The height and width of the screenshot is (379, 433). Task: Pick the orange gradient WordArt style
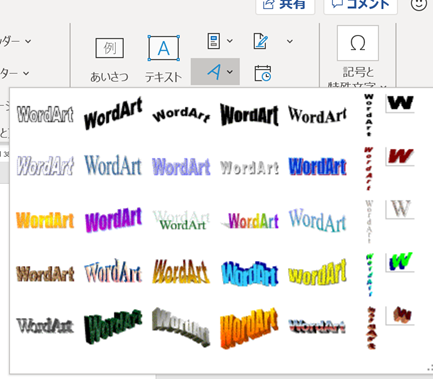[45, 220]
